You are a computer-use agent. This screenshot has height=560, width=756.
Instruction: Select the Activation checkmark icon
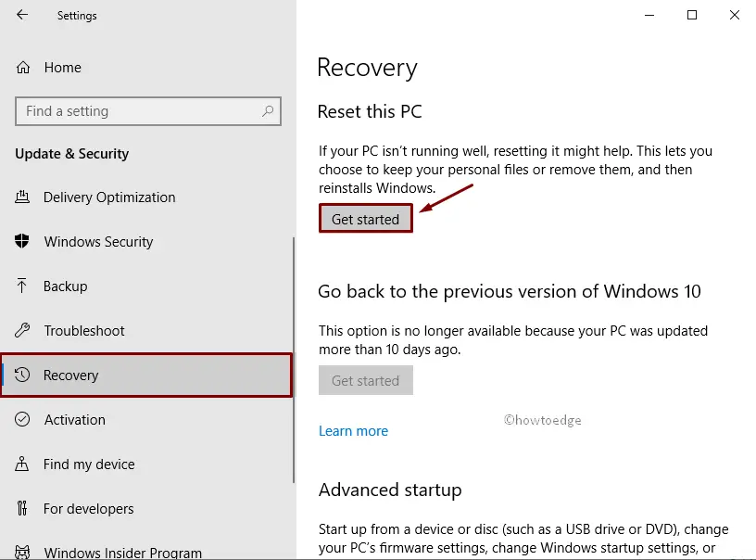pos(23,419)
